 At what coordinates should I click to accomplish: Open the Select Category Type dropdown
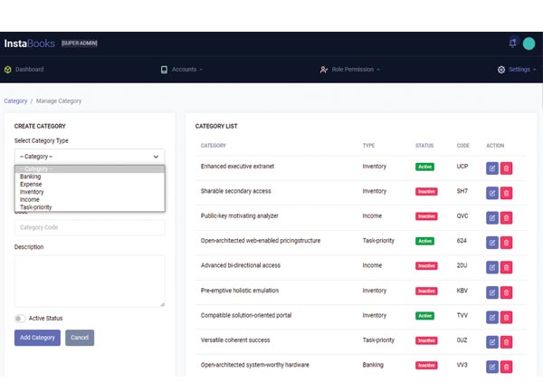click(x=90, y=157)
